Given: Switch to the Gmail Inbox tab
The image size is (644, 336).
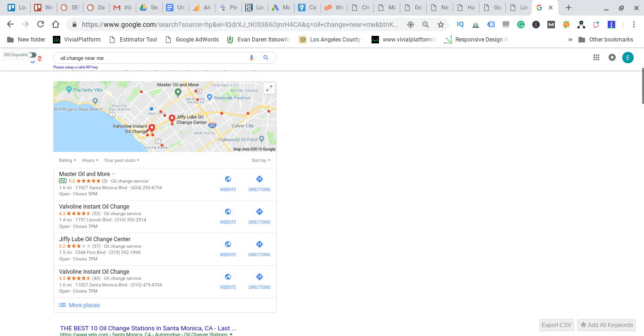Looking at the screenshot, I should tap(122, 8).
